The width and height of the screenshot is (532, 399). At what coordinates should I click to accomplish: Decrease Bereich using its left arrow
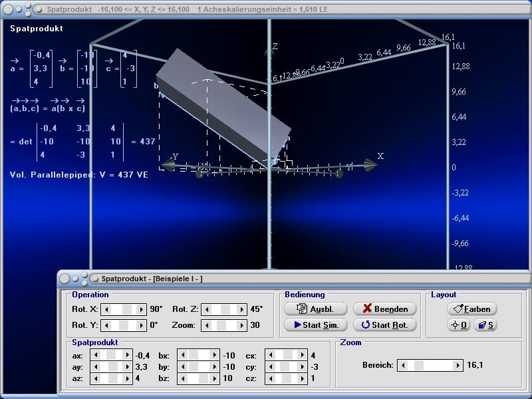[x=403, y=365]
